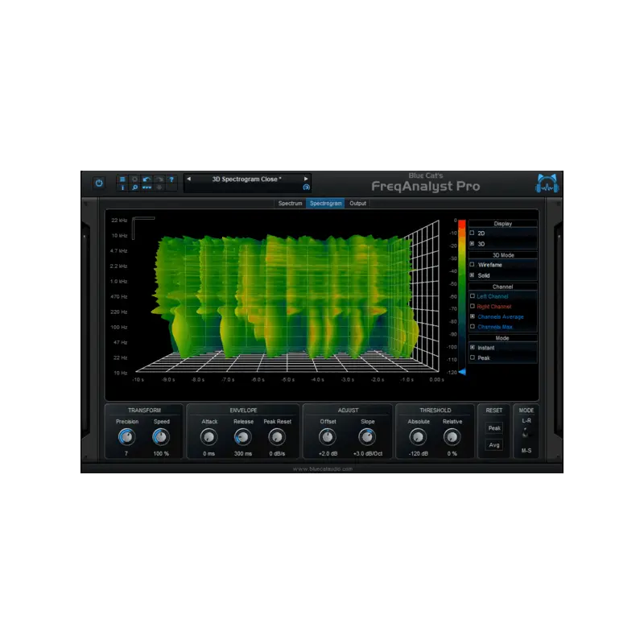Click the blue threshold arrow on dB scale

462,372
